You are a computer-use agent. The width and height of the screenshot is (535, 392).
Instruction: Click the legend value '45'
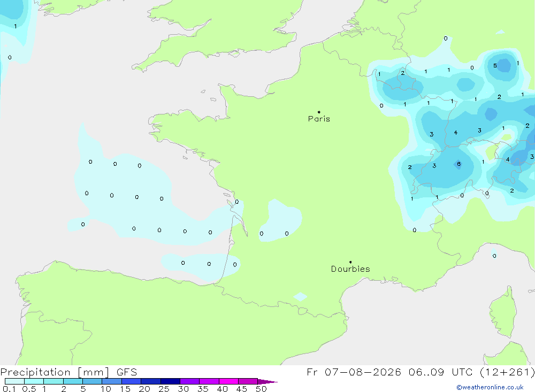coord(242,389)
